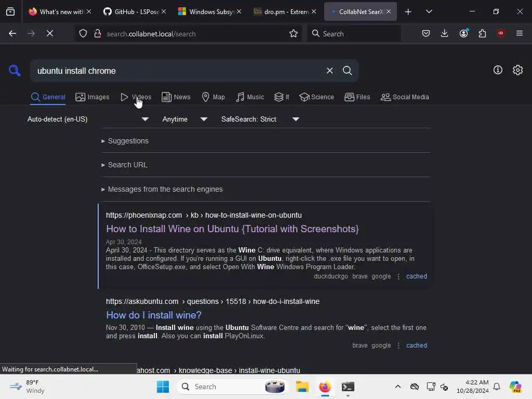Click the Firefox Search box in toolbar
Image resolution: width=532 pixels, height=399 pixels.
click(354, 34)
